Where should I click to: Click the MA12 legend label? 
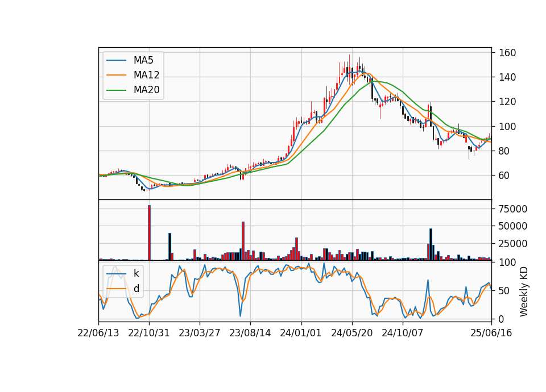[146, 75]
